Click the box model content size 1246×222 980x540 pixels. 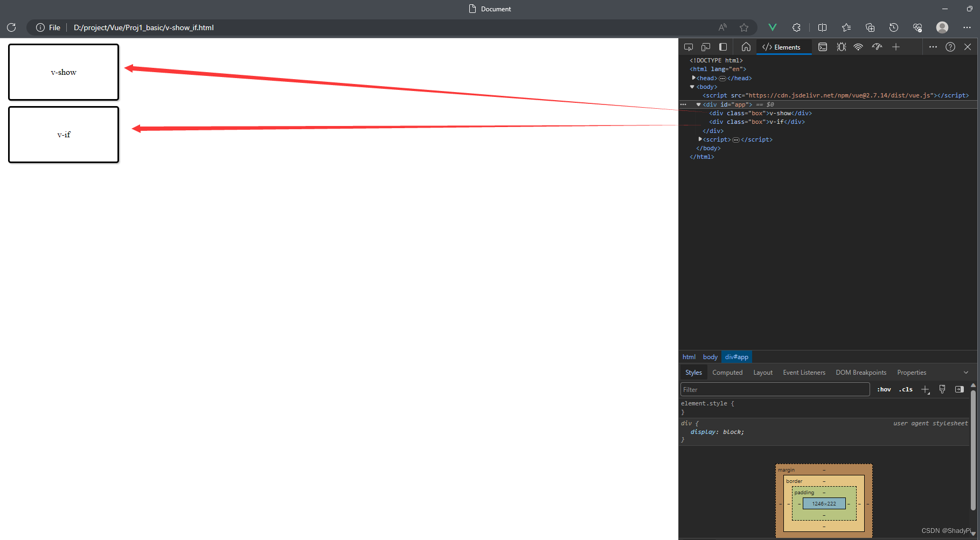pos(824,504)
